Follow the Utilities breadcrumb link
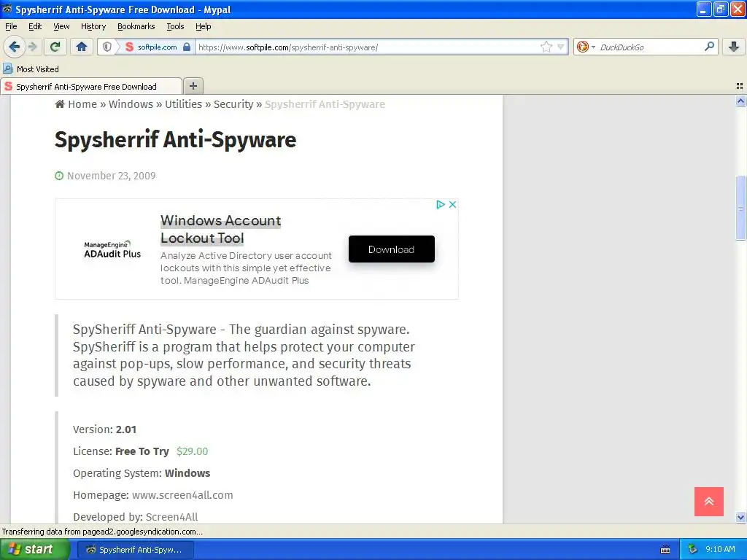 [183, 104]
